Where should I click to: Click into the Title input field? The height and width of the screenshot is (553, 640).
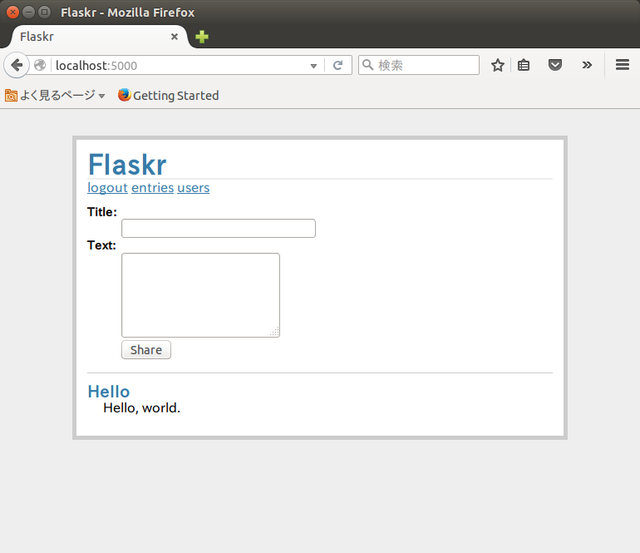[x=218, y=229]
